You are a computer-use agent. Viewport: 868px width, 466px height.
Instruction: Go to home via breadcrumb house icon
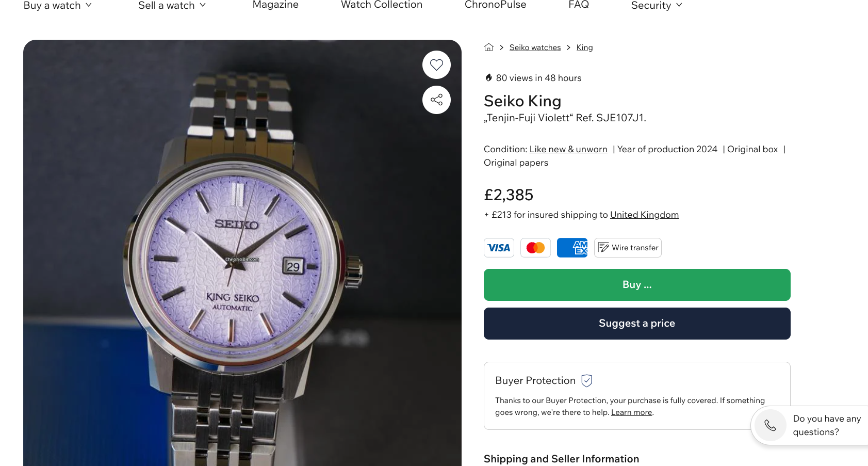(x=488, y=47)
